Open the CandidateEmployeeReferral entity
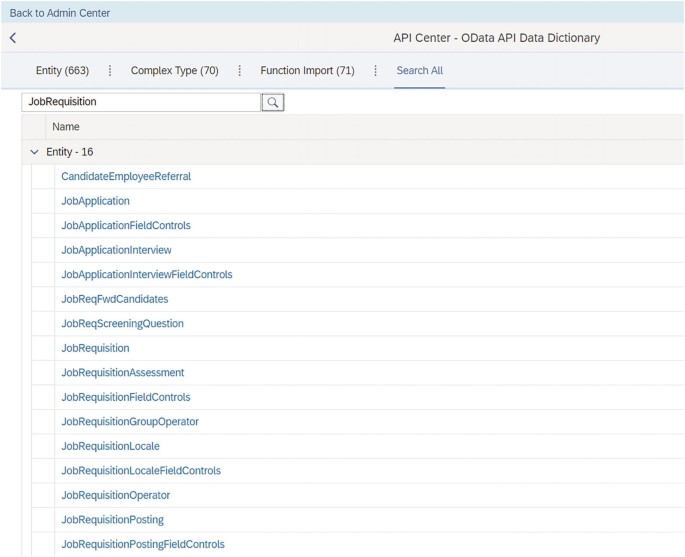Viewport: 685px width, 557px height. (x=126, y=177)
